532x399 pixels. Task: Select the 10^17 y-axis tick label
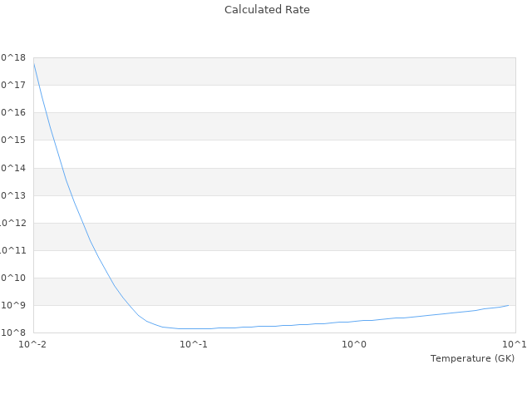13,85
